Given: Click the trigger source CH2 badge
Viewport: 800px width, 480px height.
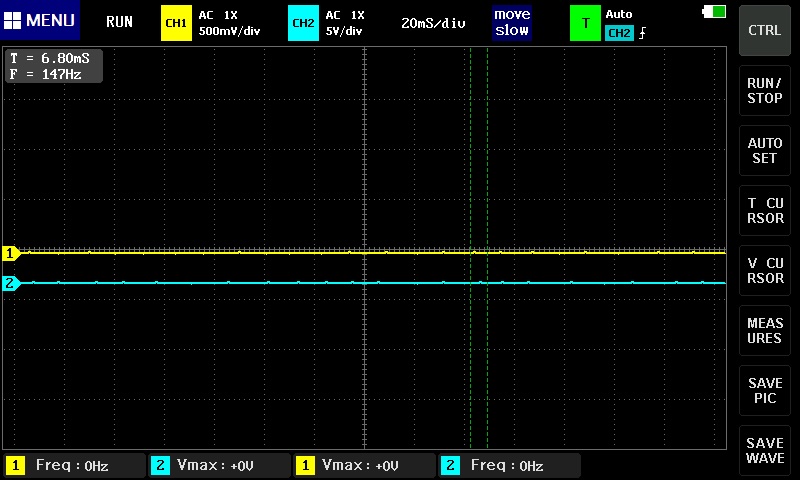Looking at the screenshot, I should (x=619, y=33).
